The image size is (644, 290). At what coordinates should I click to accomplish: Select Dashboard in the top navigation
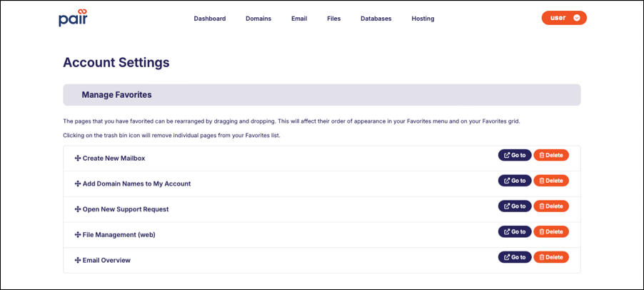pyautogui.click(x=210, y=19)
